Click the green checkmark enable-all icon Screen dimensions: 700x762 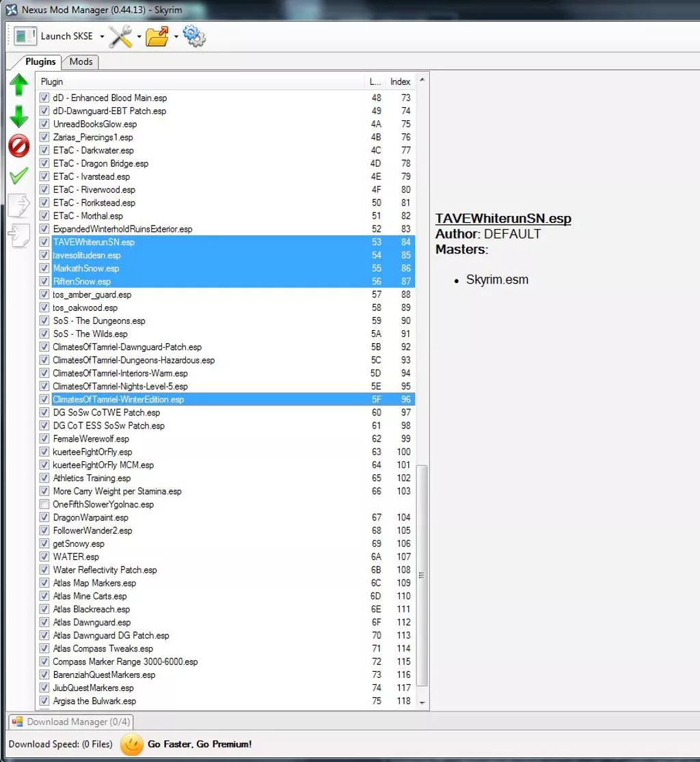point(19,176)
